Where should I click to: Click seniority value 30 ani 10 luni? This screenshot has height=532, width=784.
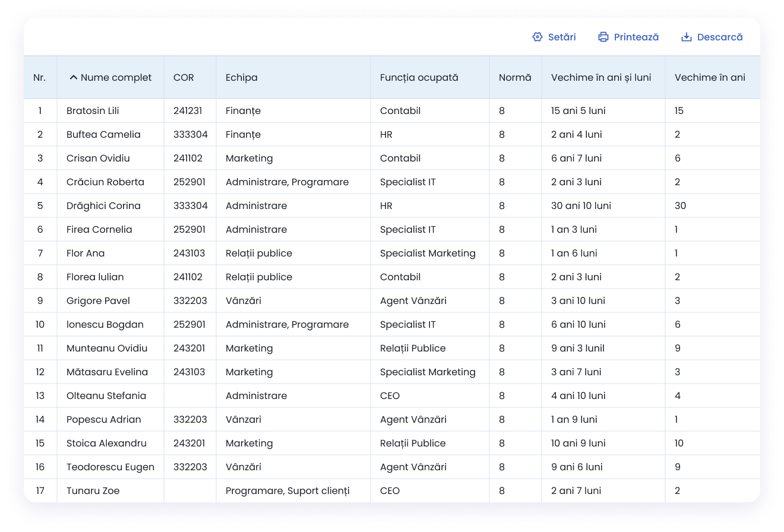(x=581, y=205)
